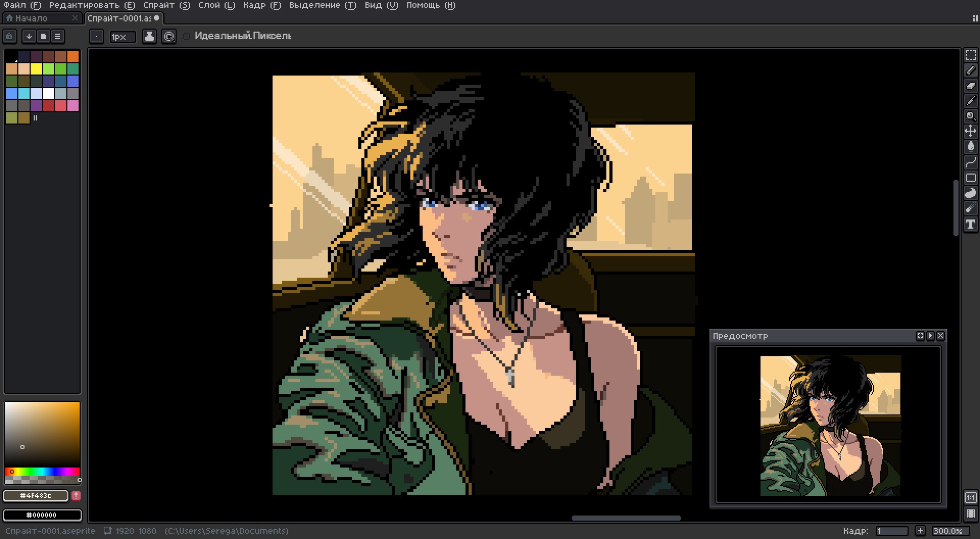Pick the cyan palette swatch
Image resolution: width=980 pixels, height=539 pixels.
click(x=24, y=93)
